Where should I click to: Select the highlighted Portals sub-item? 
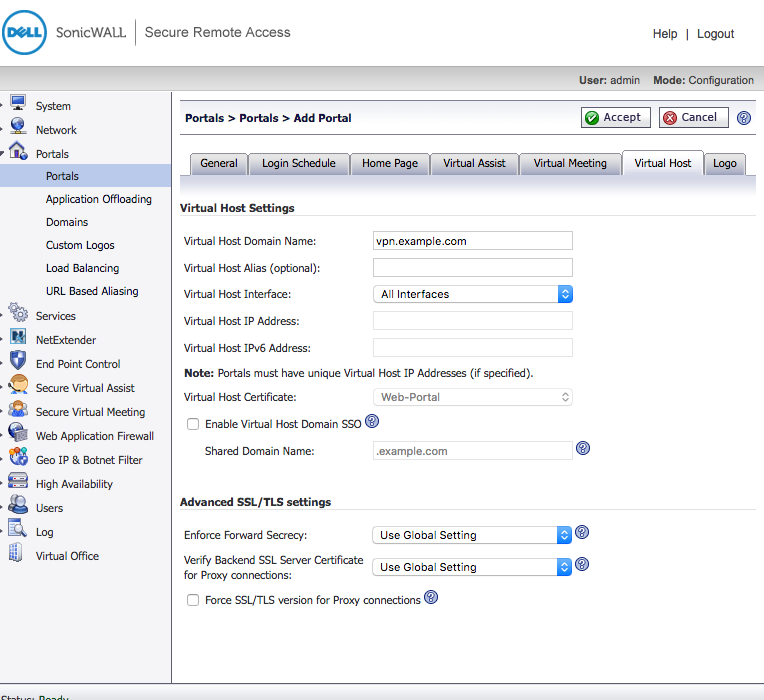coord(85,176)
